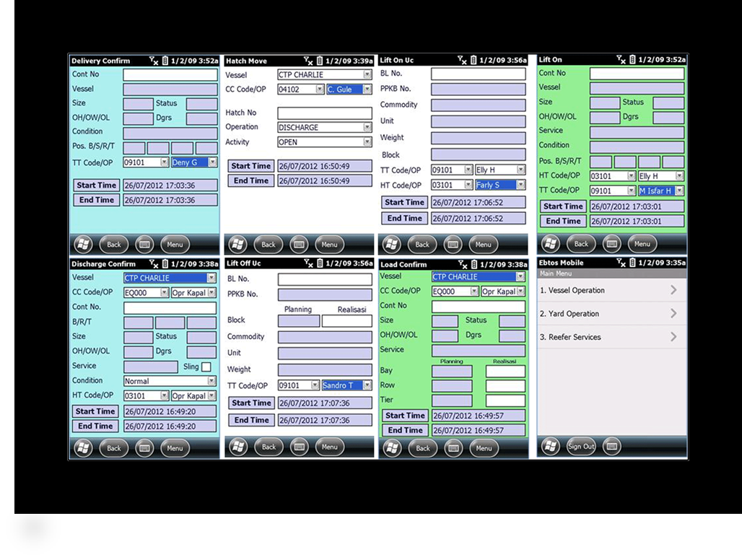Select 2. Yard Operation menu item
The height and width of the screenshot is (560, 742).
tap(611, 314)
